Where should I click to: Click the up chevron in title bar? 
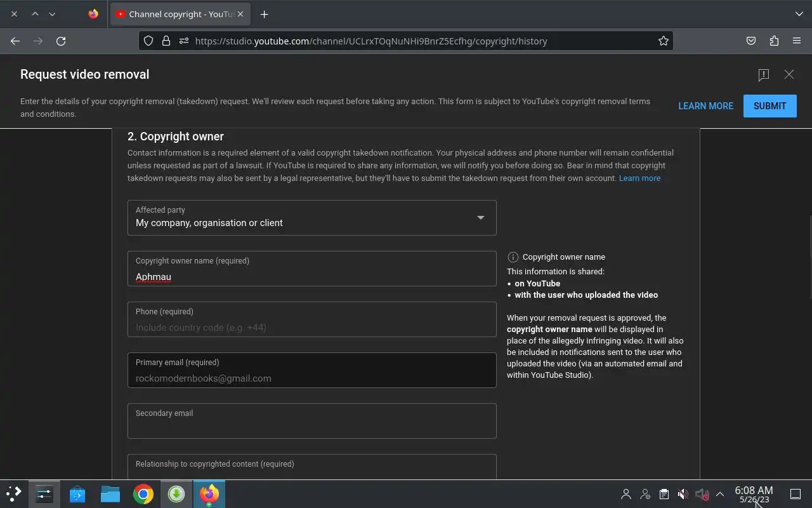[x=35, y=14]
